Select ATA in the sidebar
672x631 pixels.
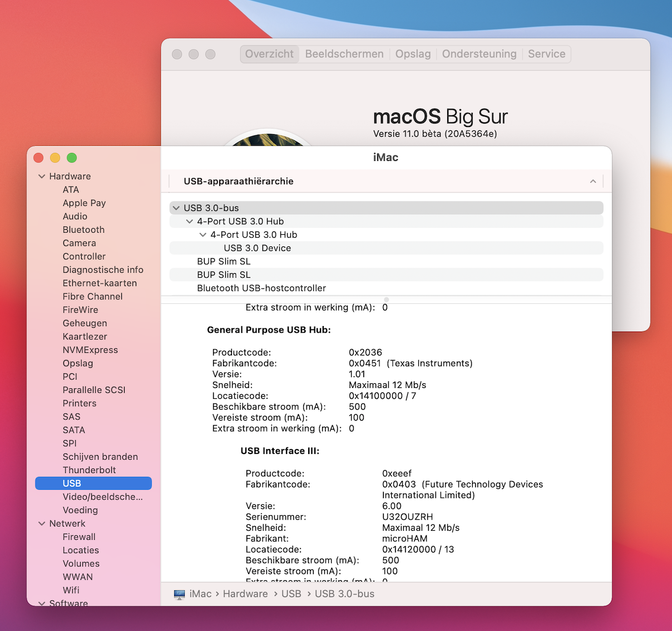coord(71,190)
